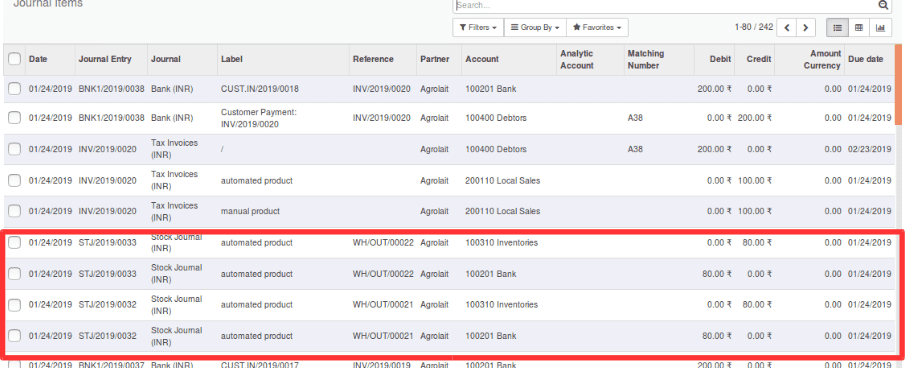This screenshot has width=912, height=384.
Task: Click the 'manual product' label cell
Action: [x=250, y=211]
